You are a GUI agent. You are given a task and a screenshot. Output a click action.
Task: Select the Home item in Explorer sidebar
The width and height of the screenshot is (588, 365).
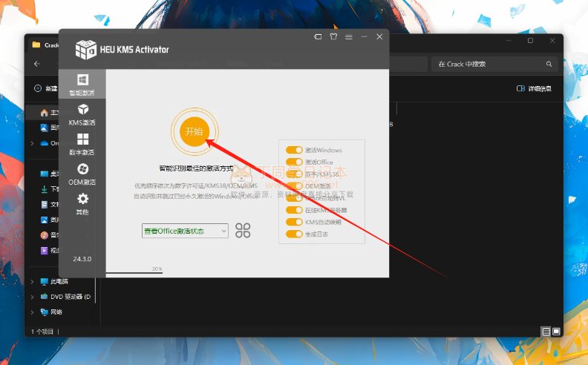tap(45, 113)
